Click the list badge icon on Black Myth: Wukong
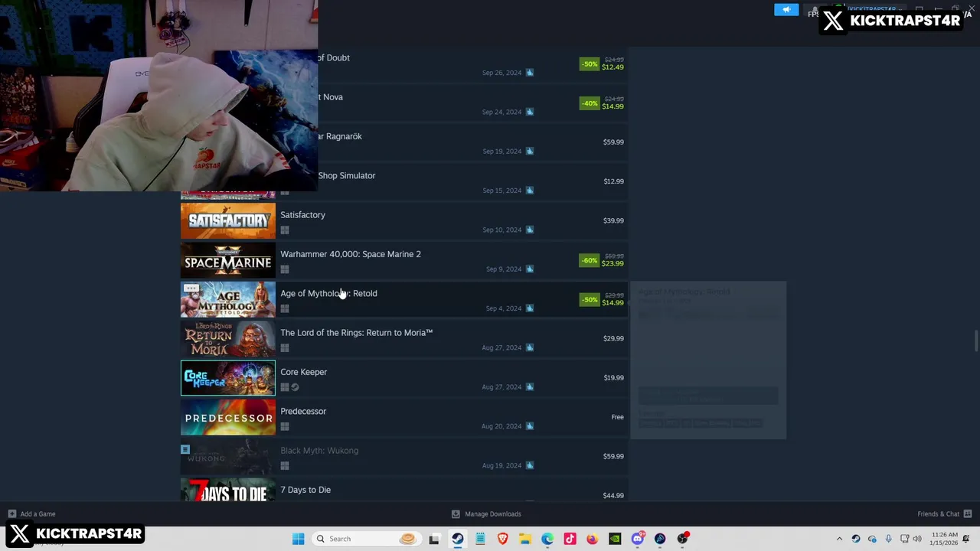Image resolution: width=980 pixels, height=551 pixels. [x=185, y=450]
